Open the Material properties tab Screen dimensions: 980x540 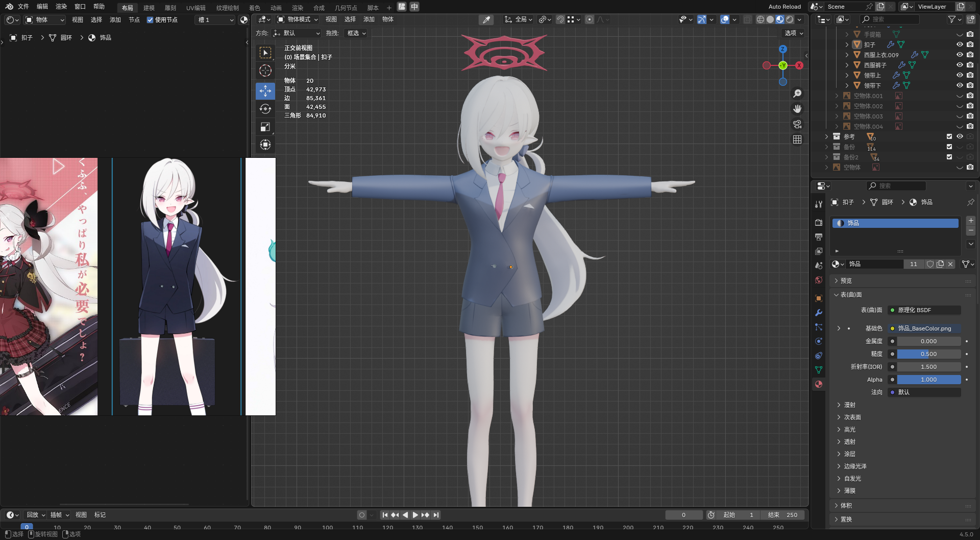[x=819, y=384]
